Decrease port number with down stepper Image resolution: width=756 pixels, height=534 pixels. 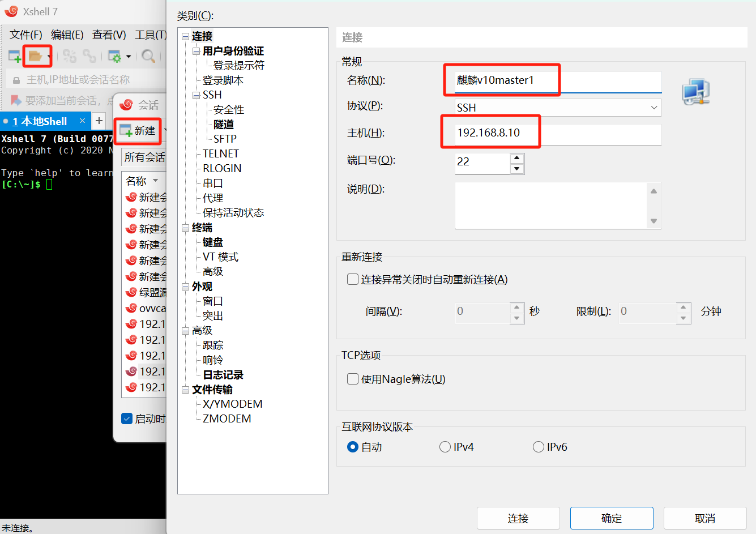tap(516, 169)
